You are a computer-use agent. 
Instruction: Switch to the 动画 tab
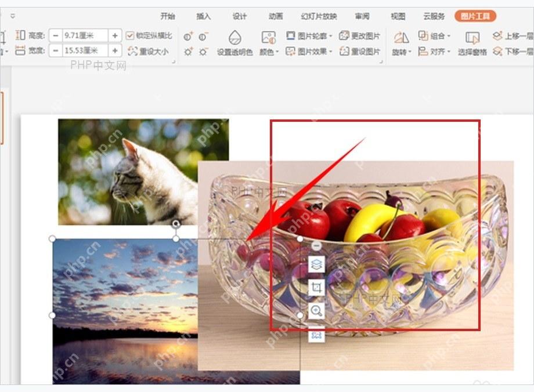[276, 16]
